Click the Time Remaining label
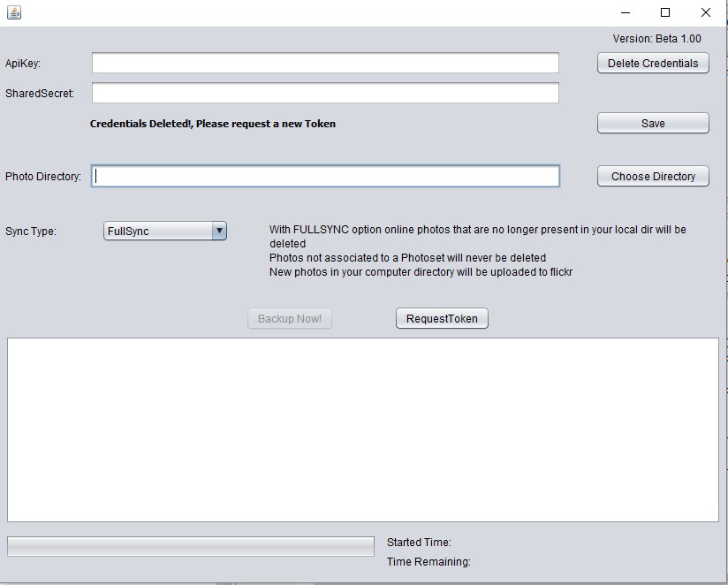This screenshot has width=728, height=585. [428, 561]
